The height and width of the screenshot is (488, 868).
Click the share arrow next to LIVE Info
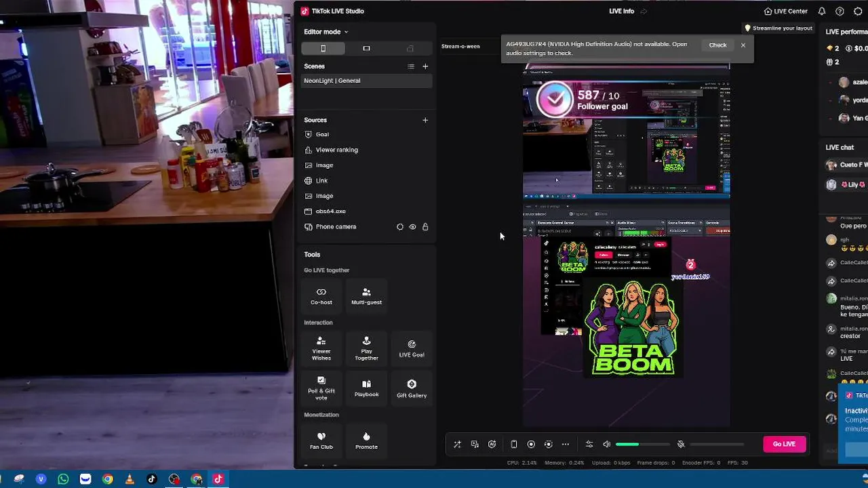pyautogui.click(x=644, y=12)
